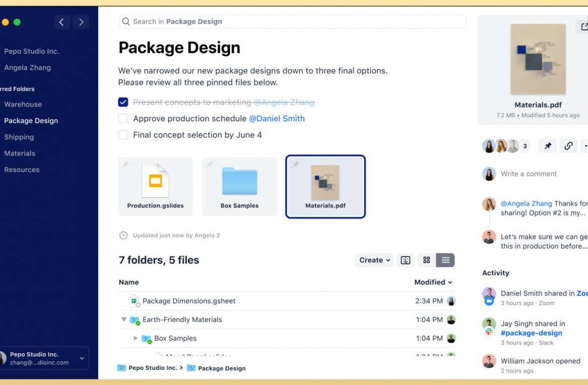Switch to list view layout
Image resolution: width=588 pixels, height=385 pixels.
pos(445,260)
